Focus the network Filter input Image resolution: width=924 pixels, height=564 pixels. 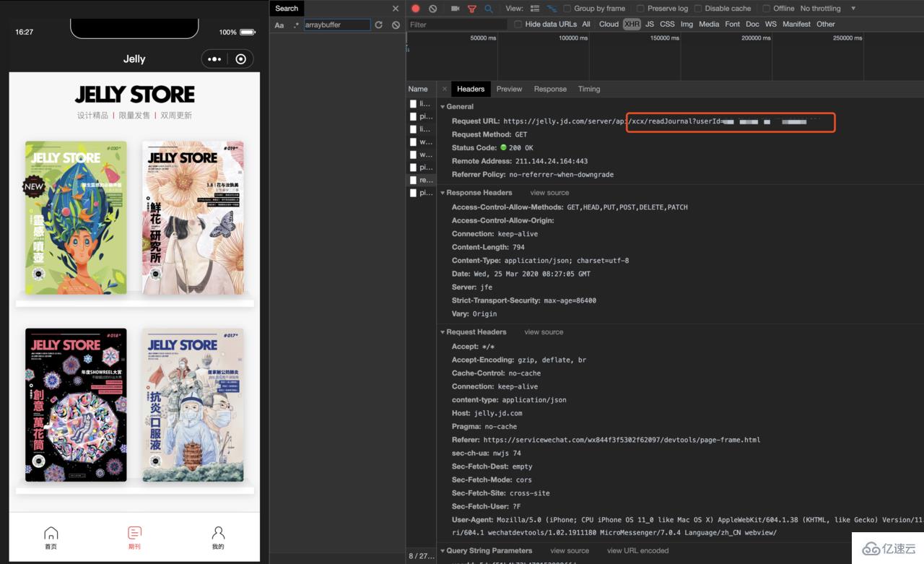point(458,25)
